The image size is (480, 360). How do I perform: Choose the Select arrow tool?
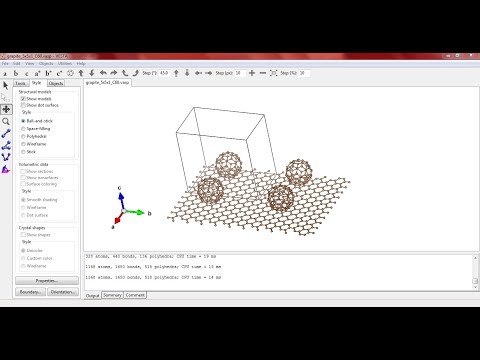pos(6,86)
